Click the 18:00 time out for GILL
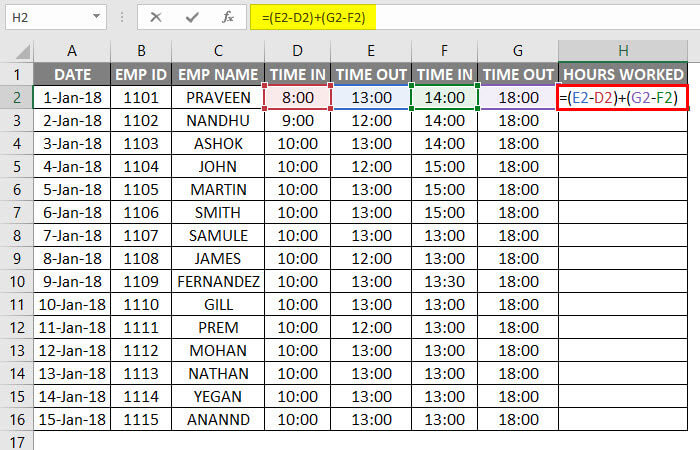700x450 pixels. click(x=518, y=304)
